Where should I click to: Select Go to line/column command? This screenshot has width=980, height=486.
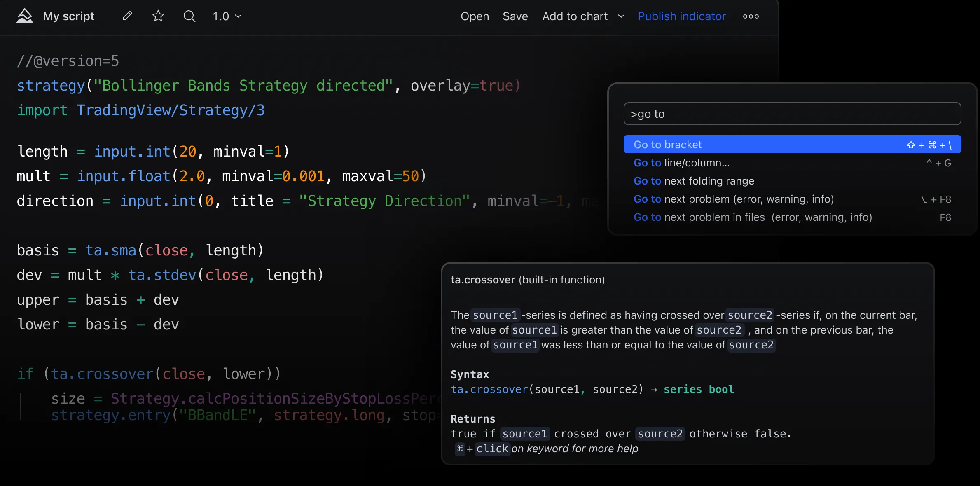pos(792,163)
